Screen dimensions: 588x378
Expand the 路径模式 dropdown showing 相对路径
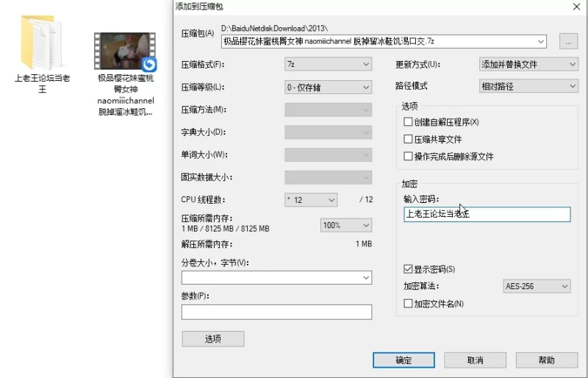click(x=528, y=87)
